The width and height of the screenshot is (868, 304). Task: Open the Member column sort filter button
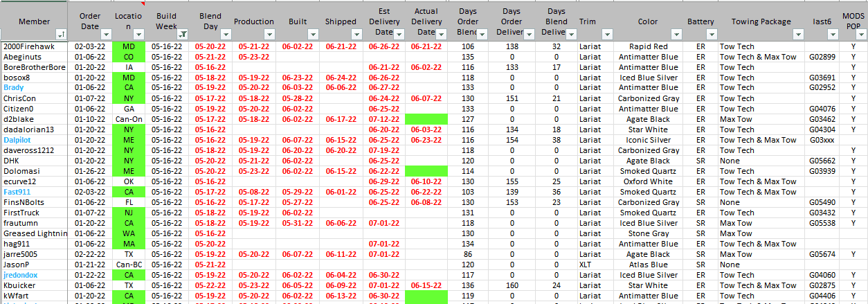point(62,34)
